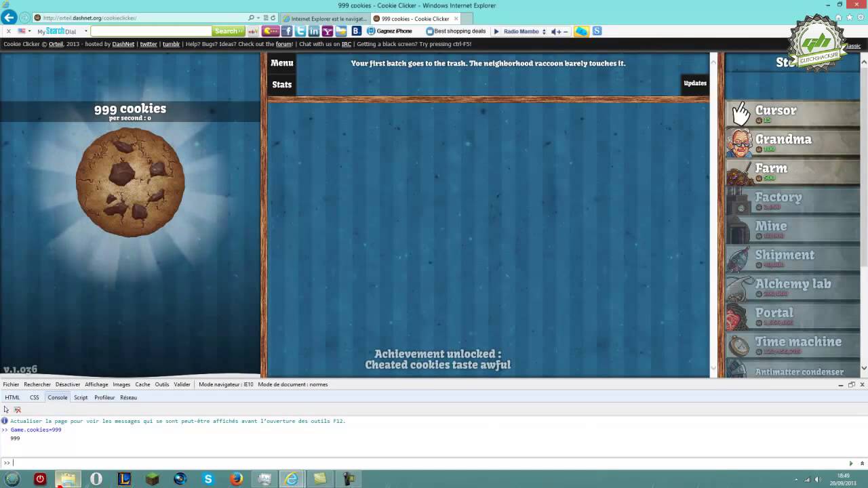
Task: Open the twitter link in header
Action: 149,44
